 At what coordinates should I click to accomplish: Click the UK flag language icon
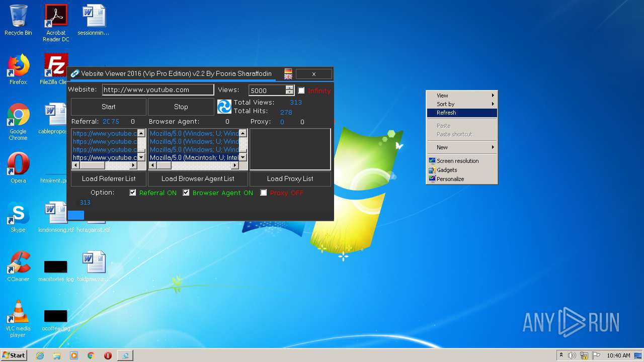coord(288,76)
